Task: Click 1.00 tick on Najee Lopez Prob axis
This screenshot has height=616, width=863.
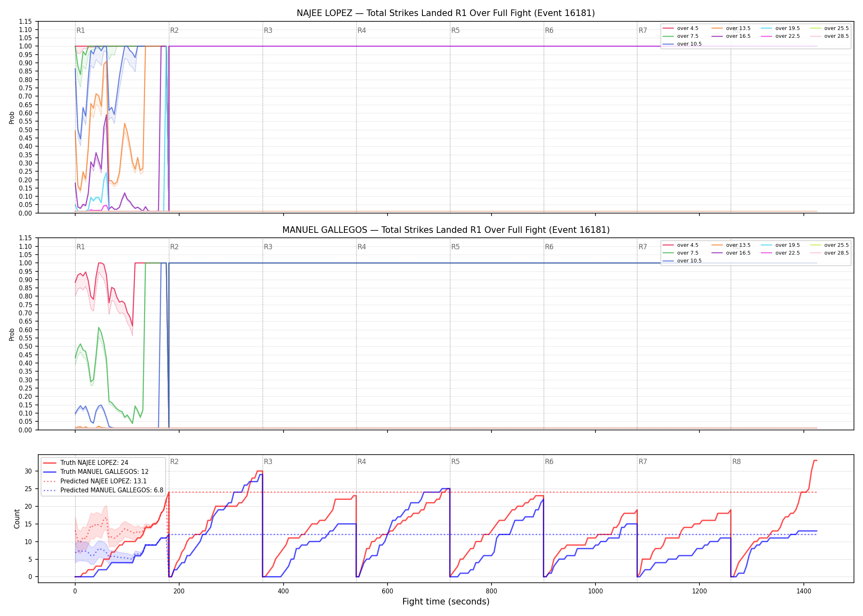Action: coord(25,46)
